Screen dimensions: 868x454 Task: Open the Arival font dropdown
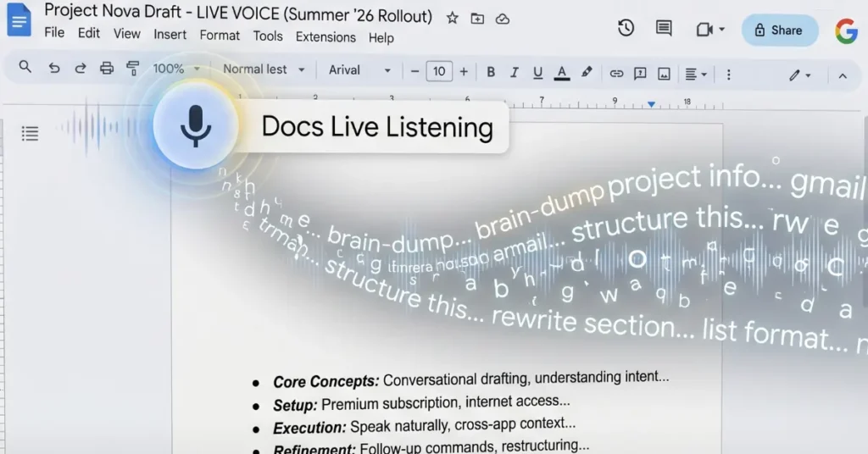point(359,70)
